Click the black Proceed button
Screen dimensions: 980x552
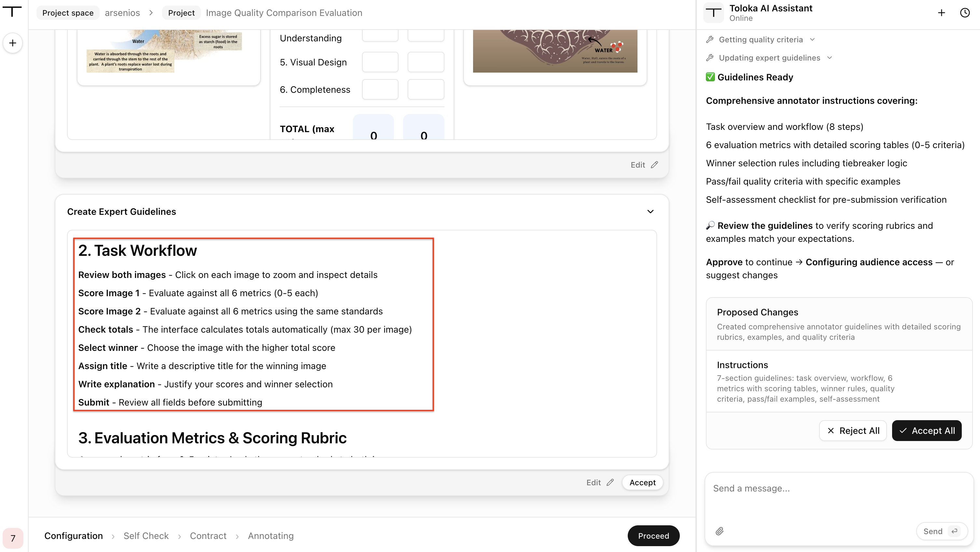[653, 536]
